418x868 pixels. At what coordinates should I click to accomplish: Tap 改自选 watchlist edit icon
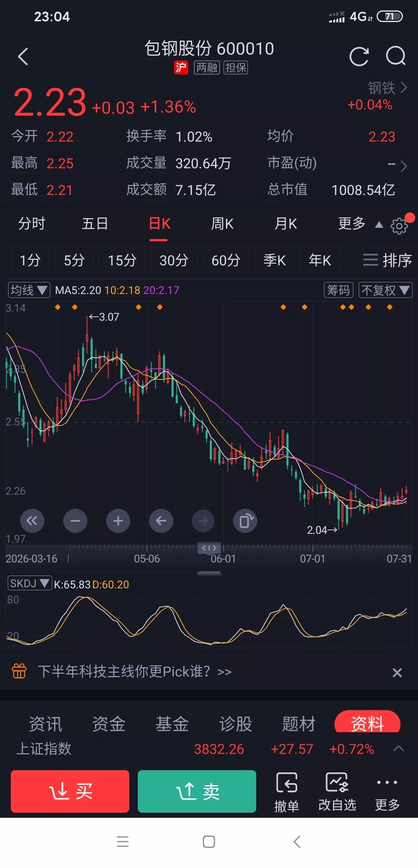pos(337,791)
